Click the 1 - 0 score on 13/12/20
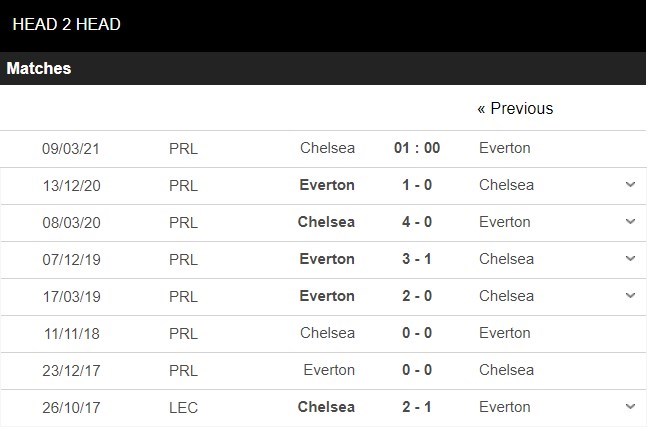Image resolution: width=650 pixels, height=431 pixels. coord(417,185)
